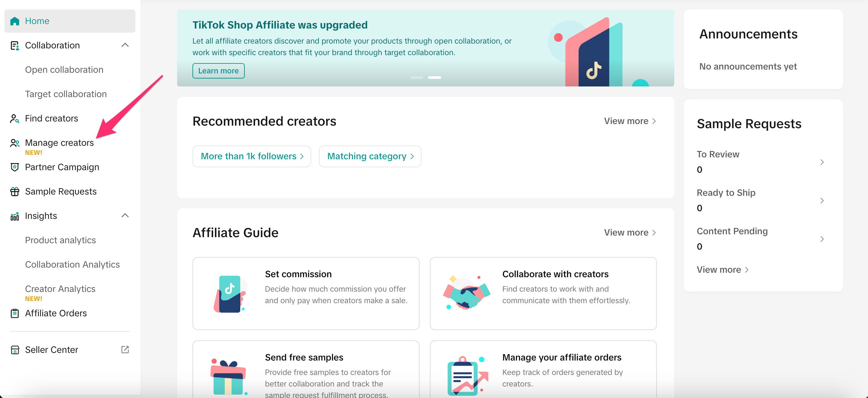Click the Find creators search-person icon
The image size is (868, 398).
pyautogui.click(x=14, y=119)
